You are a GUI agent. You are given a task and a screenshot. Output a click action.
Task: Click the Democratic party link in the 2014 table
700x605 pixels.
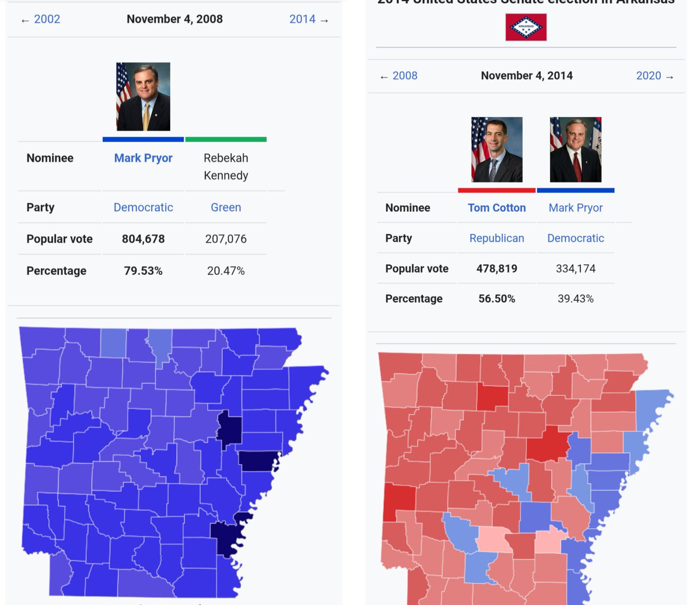576,238
